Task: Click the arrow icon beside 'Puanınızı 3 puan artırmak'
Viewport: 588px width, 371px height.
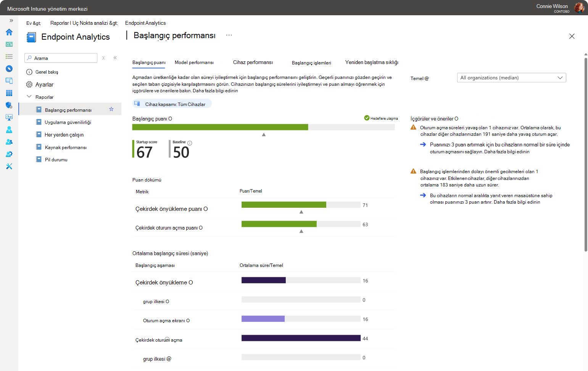Action: pyautogui.click(x=423, y=145)
